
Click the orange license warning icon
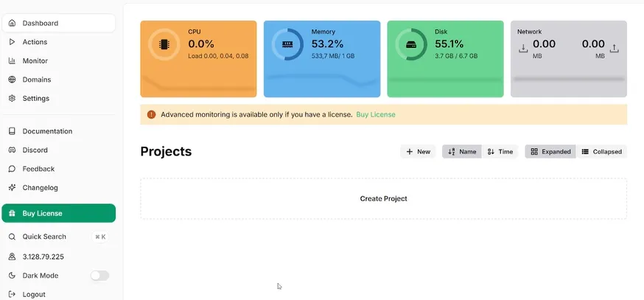(x=151, y=114)
